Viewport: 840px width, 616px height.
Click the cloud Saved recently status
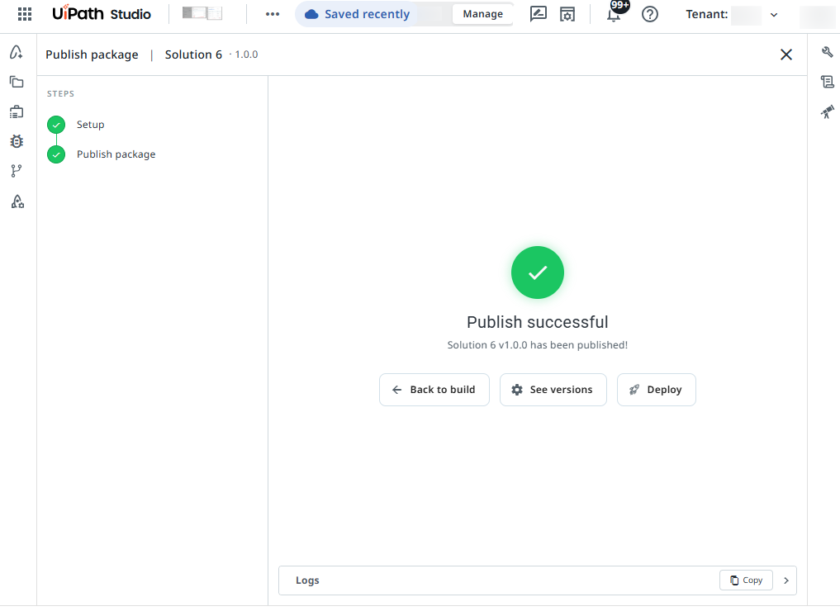point(357,14)
